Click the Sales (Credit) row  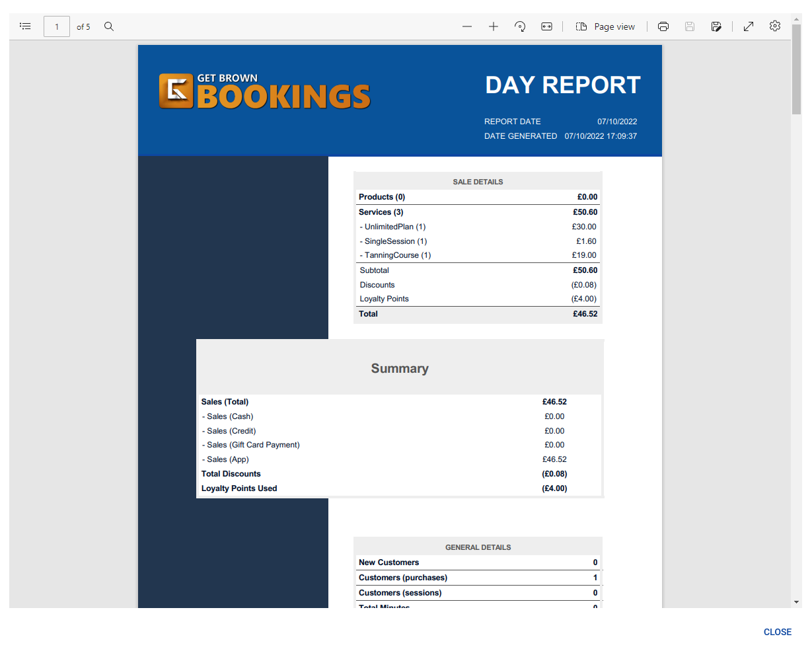399,431
